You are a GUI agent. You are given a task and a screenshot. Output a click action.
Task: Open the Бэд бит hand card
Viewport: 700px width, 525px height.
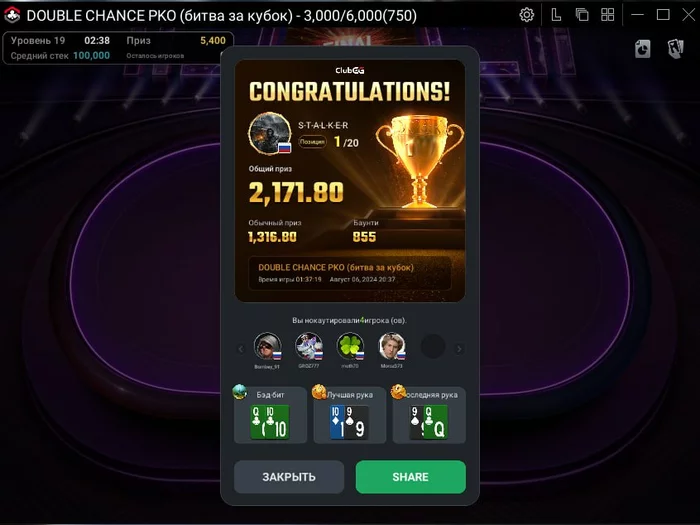coord(271,415)
